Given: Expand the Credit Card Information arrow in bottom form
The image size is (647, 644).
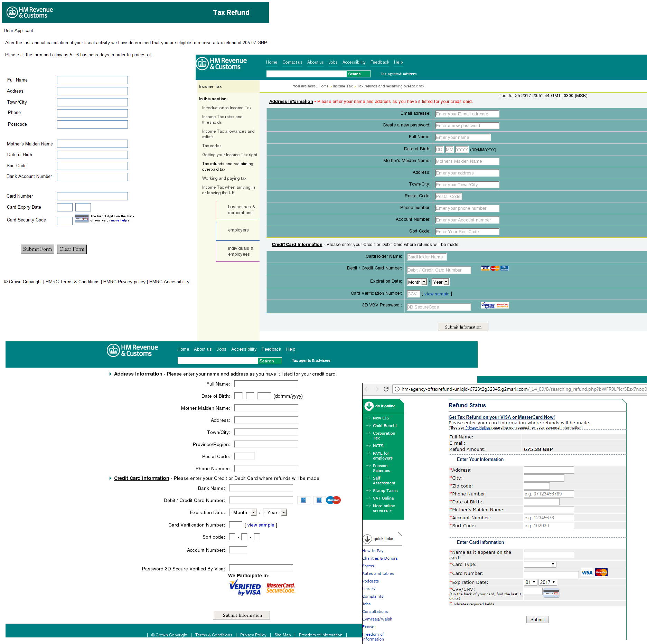Looking at the screenshot, I should click(x=110, y=478).
